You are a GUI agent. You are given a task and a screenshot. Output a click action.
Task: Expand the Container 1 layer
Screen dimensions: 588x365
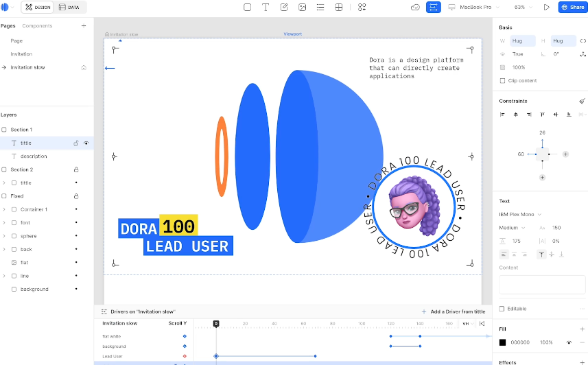pyautogui.click(x=4, y=209)
